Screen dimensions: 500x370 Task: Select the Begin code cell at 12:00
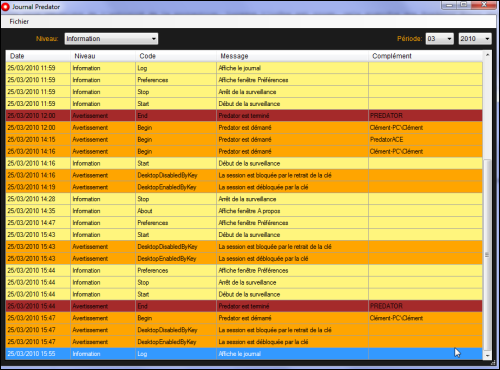click(176, 128)
